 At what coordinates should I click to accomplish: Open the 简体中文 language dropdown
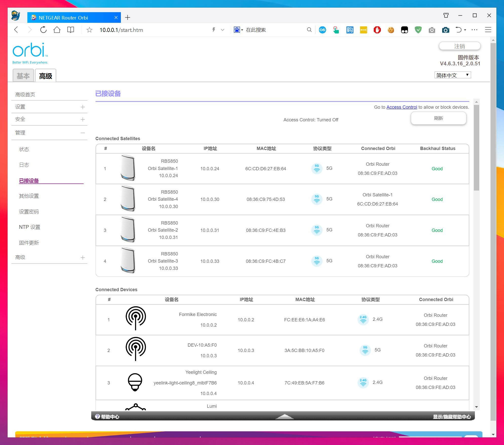[453, 75]
